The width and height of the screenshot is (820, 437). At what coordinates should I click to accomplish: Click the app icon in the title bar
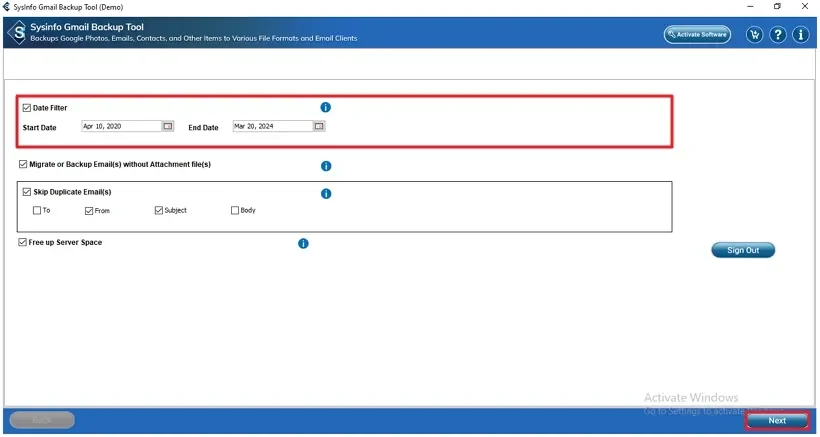(6, 7)
